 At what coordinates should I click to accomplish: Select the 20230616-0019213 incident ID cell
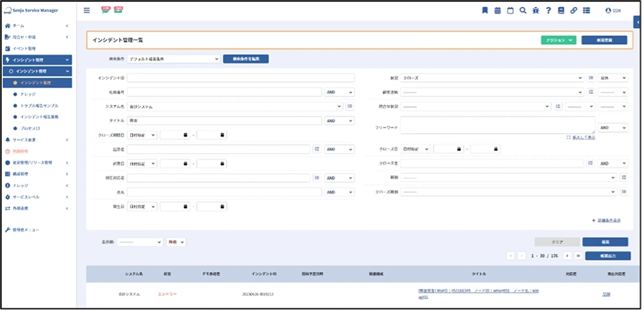click(258, 295)
